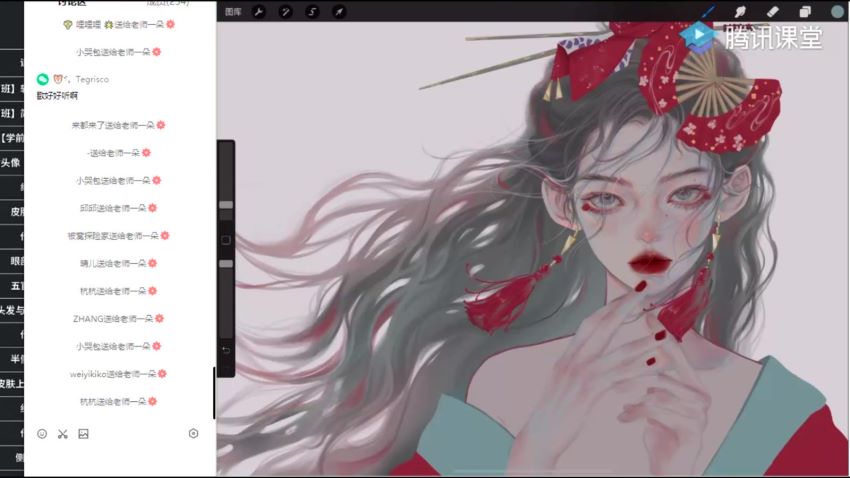This screenshot has height=478, width=850.
Task: Select the 头像 chapter in course list
Action: [x=12, y=162]
